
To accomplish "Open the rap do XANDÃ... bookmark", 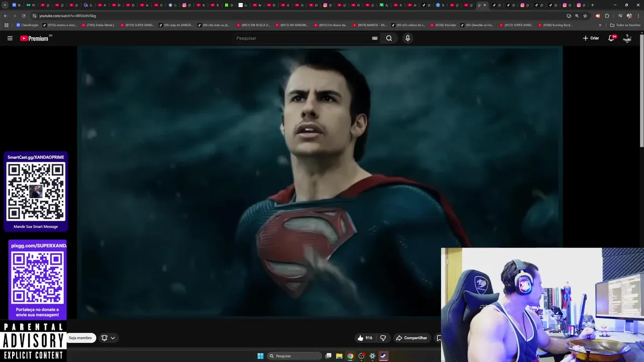I will (x=176, y=25).
